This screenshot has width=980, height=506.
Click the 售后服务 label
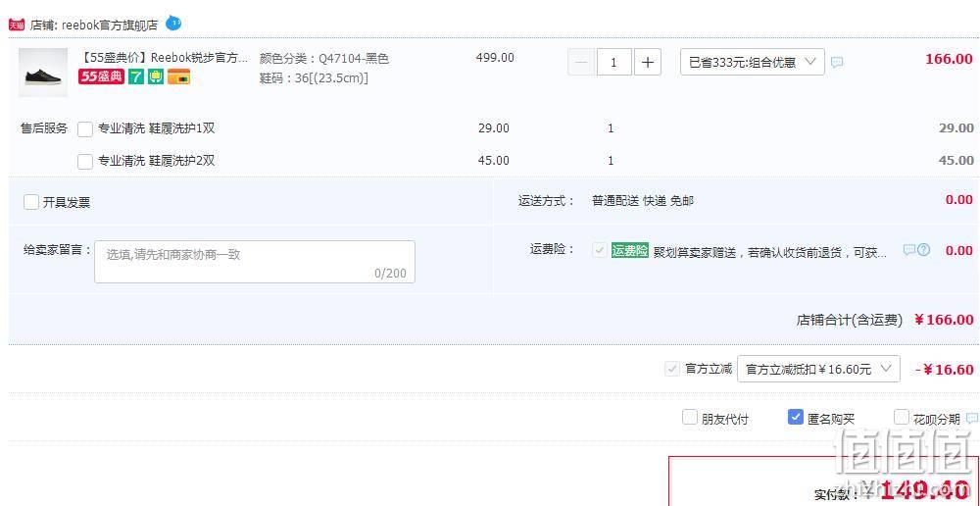click(x=44, y=128)
